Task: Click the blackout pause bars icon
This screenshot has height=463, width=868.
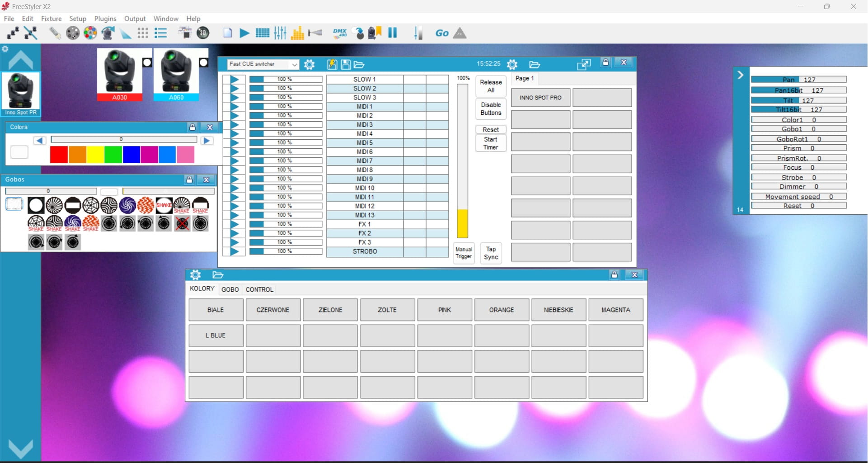Action: (x=393, y=33)
